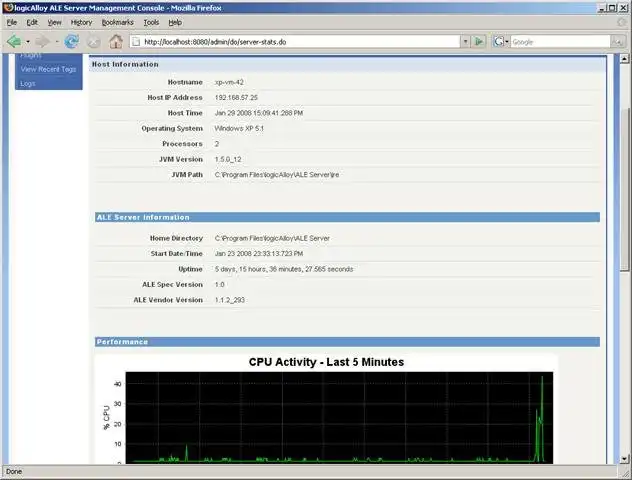632x480 pixels.
Task: Click the host IP address 192.168.57.25
Action: 236,98
